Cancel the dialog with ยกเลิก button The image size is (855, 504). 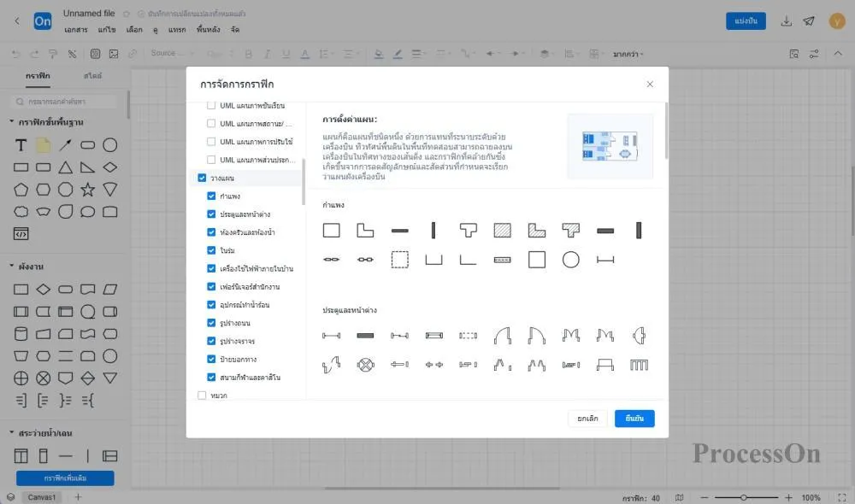(x=587, y=419)
